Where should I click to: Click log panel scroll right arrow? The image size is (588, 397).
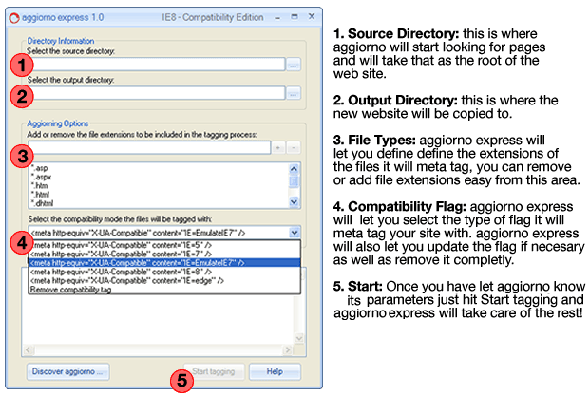click(x=288, y=350)
